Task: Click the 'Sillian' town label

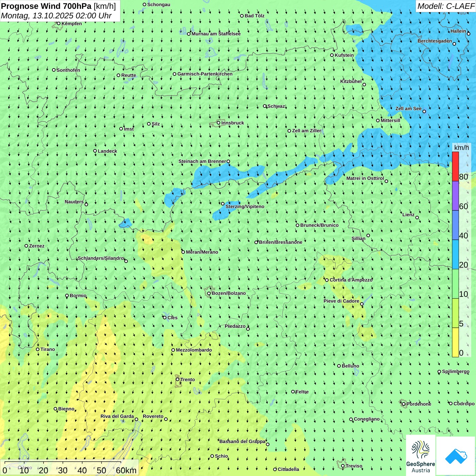Action: point(358,238)
